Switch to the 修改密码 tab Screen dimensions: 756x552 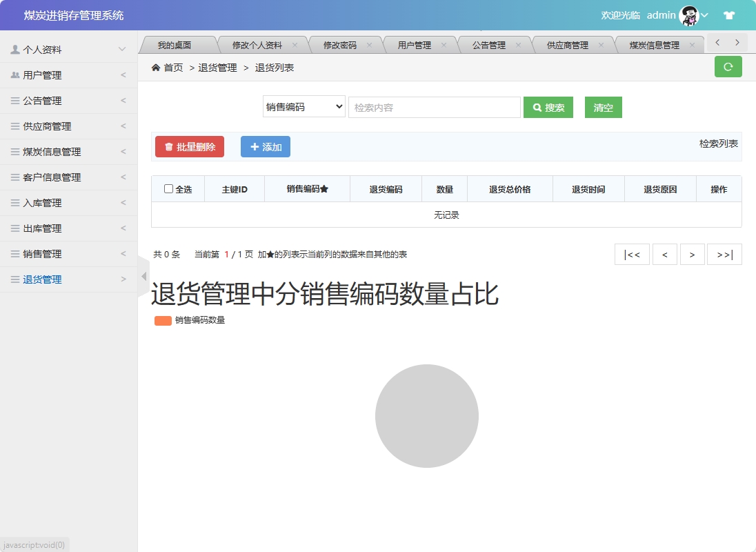tap(341, 43)
